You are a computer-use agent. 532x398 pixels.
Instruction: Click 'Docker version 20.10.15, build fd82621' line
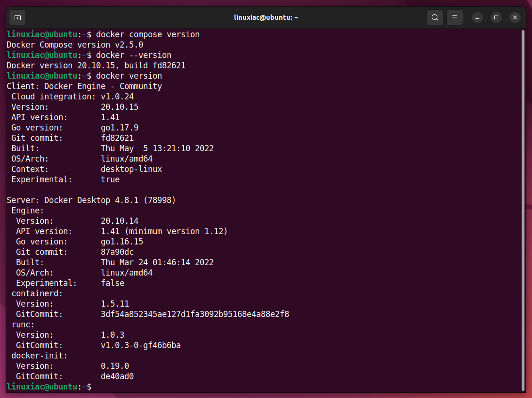point(96,65)
